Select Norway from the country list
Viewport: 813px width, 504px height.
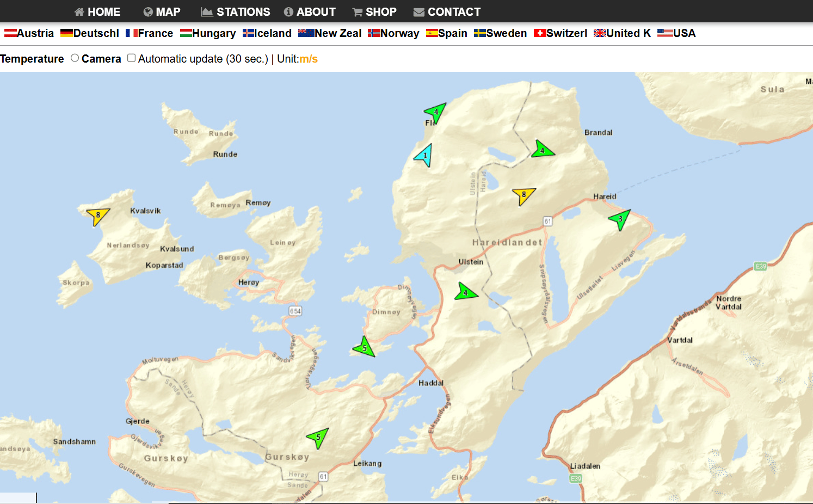pyautogui.click(x=393, y=33)
